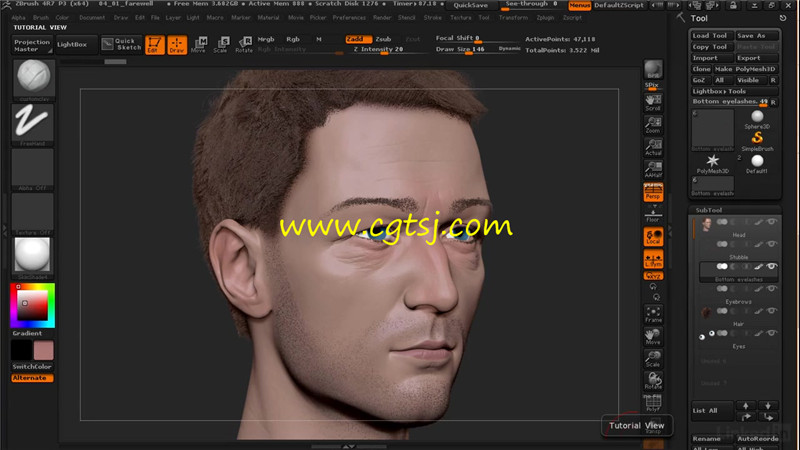
Task: Click Make PolyMesh3D button
Action: click(745, 69)
